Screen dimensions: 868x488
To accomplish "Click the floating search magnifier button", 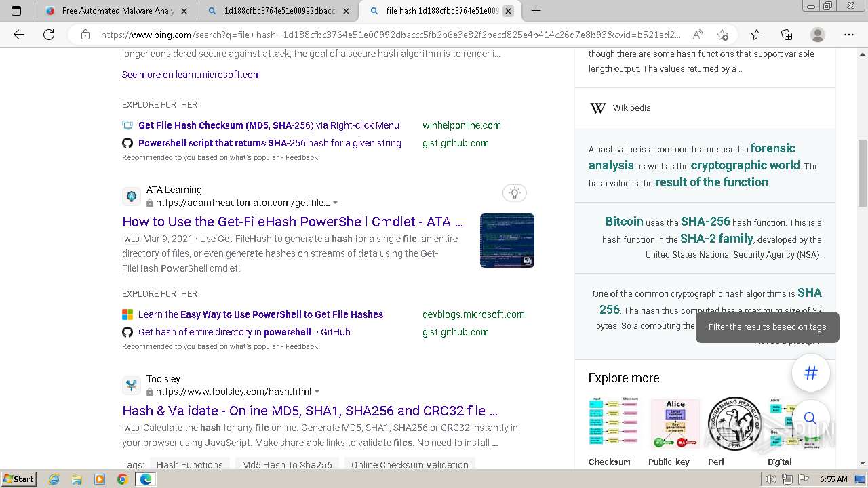I will coord(811,418).
